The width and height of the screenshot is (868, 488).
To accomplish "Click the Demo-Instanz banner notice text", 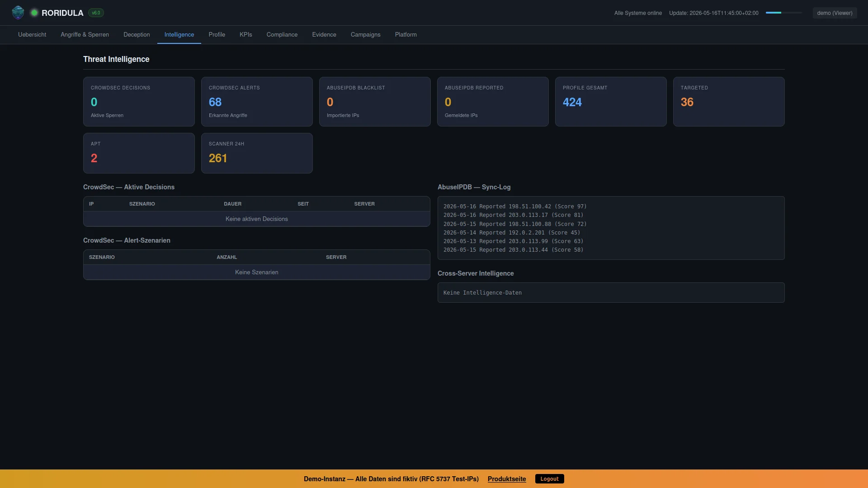I will coord(391,479).
